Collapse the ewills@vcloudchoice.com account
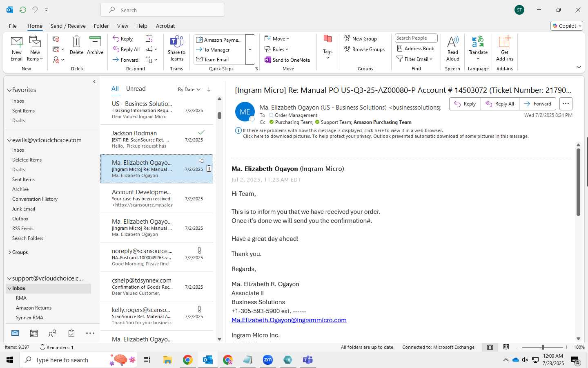 pos(9,140)
